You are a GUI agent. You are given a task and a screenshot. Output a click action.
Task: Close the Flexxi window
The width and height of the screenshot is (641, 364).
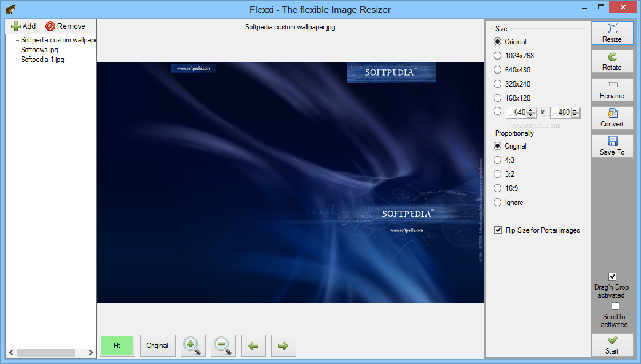click(x=623, y=7)
